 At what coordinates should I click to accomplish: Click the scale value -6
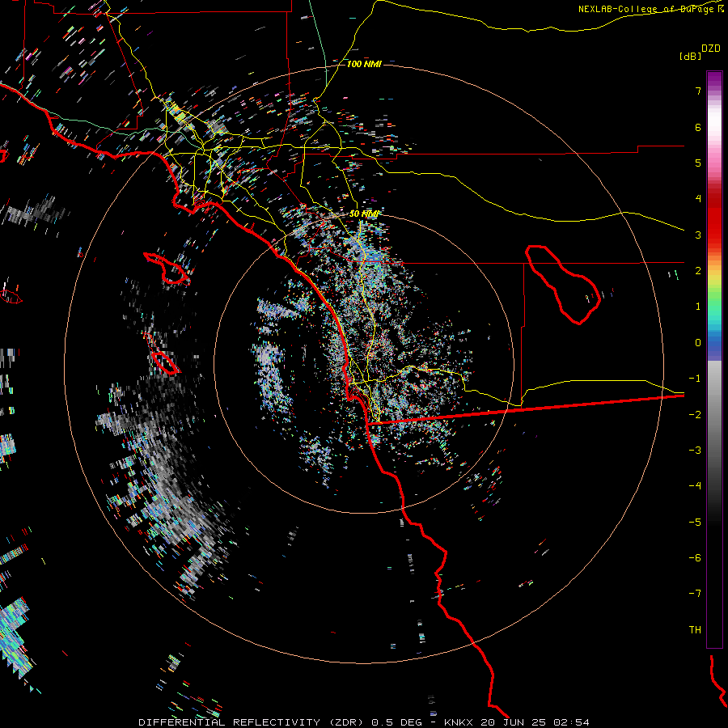(695, 557)
